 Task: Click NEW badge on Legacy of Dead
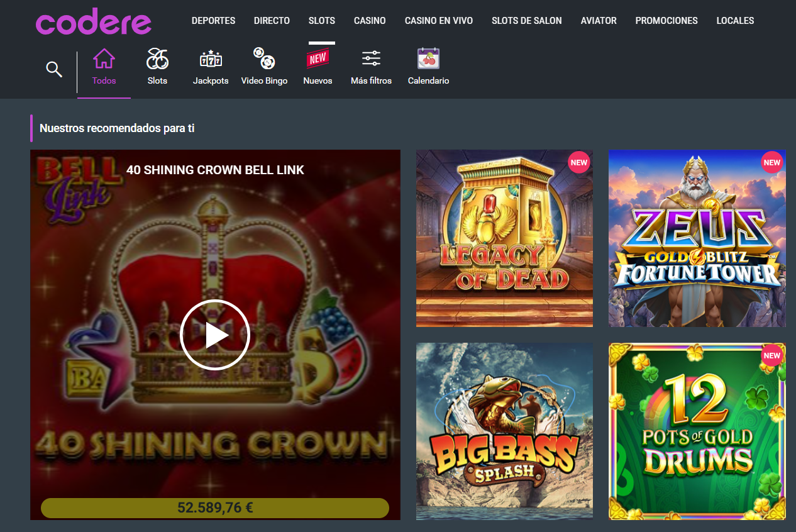click(x=578, y=162)
